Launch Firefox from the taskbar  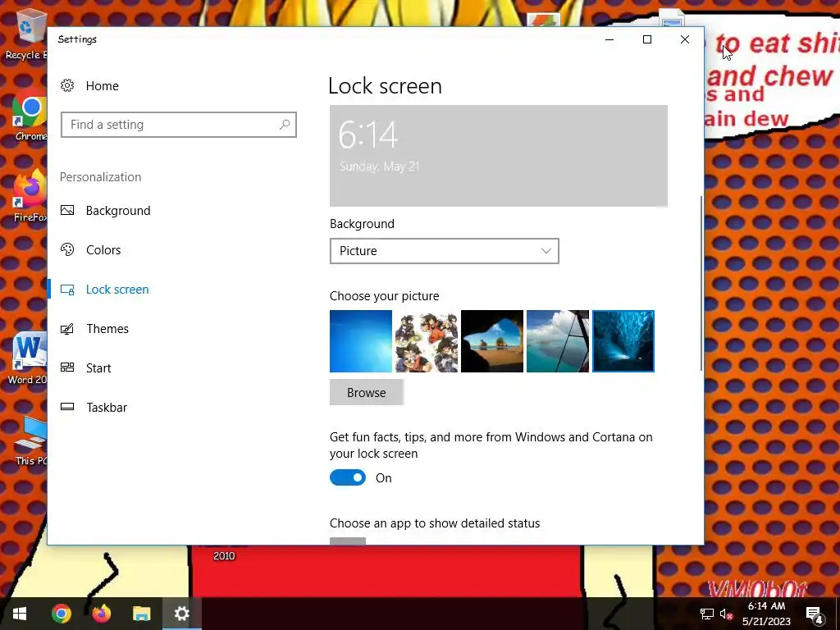click(x=101, y=614)
